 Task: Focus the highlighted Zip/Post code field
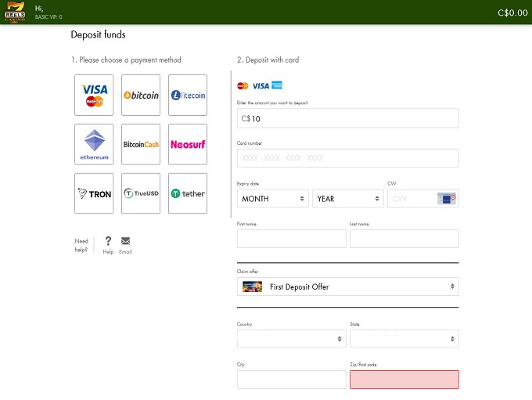click(x=404, y=380)
